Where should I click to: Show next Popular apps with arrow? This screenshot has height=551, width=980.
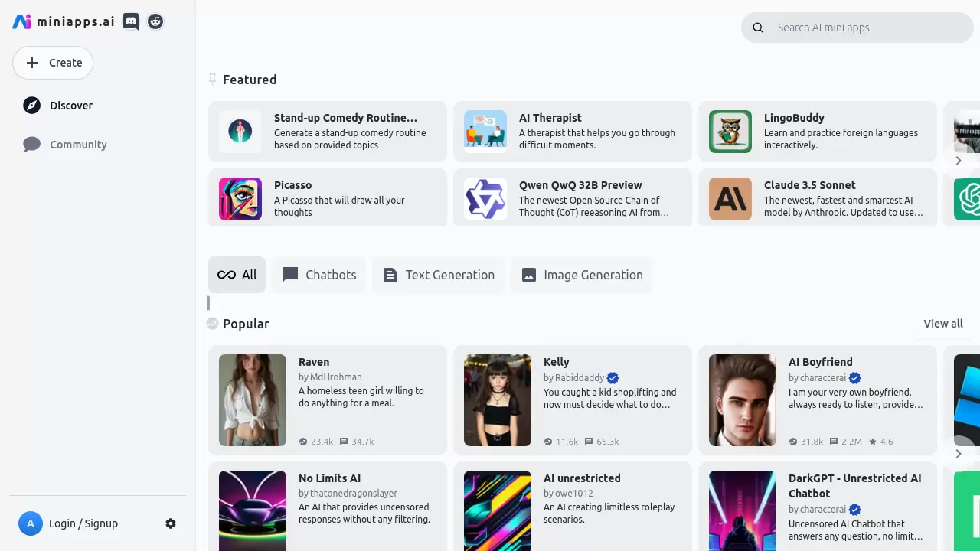point(959,454)
